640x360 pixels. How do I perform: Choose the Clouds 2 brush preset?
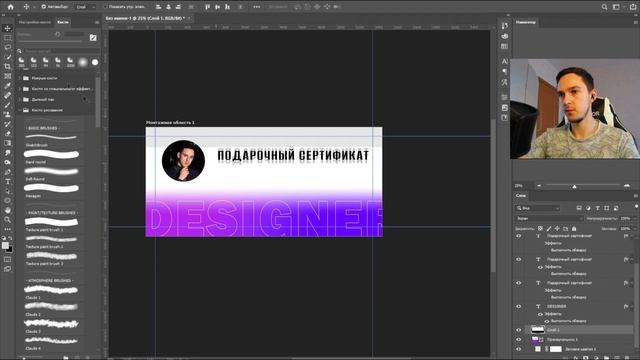tap(51, 307)
